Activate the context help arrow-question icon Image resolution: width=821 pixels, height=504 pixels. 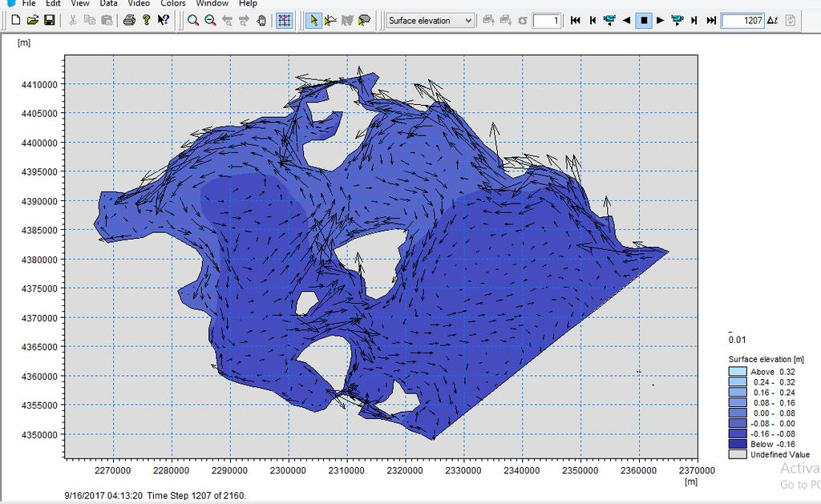164,20
